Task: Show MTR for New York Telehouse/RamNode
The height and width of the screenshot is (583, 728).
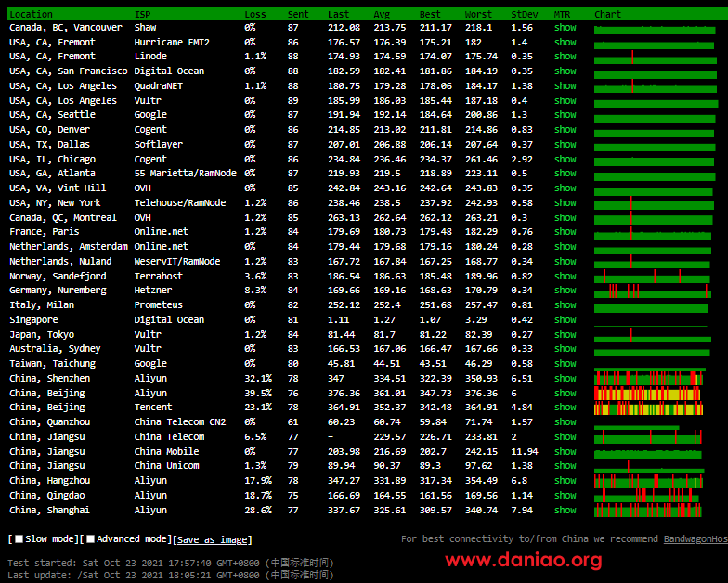Action: [565, 202]
